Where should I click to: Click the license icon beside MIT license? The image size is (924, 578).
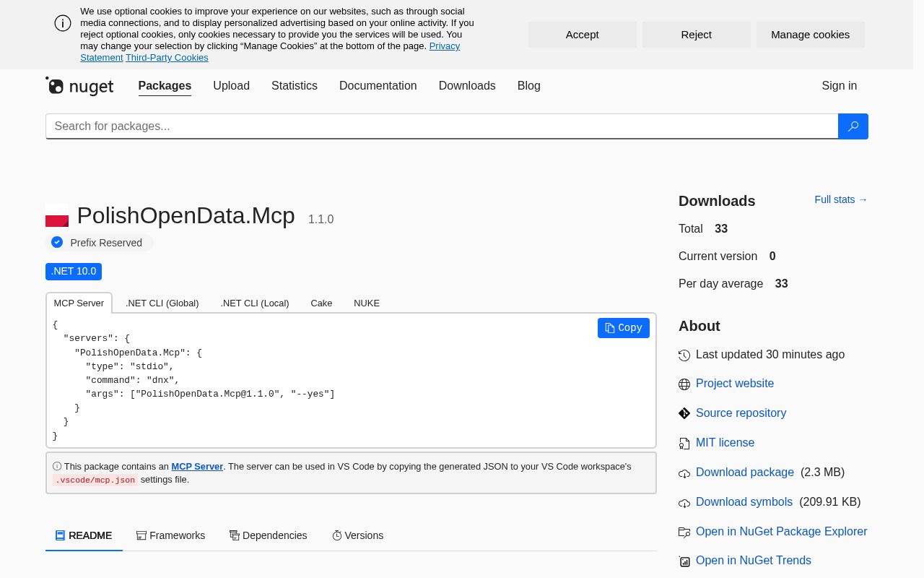[x=684, y=443]
